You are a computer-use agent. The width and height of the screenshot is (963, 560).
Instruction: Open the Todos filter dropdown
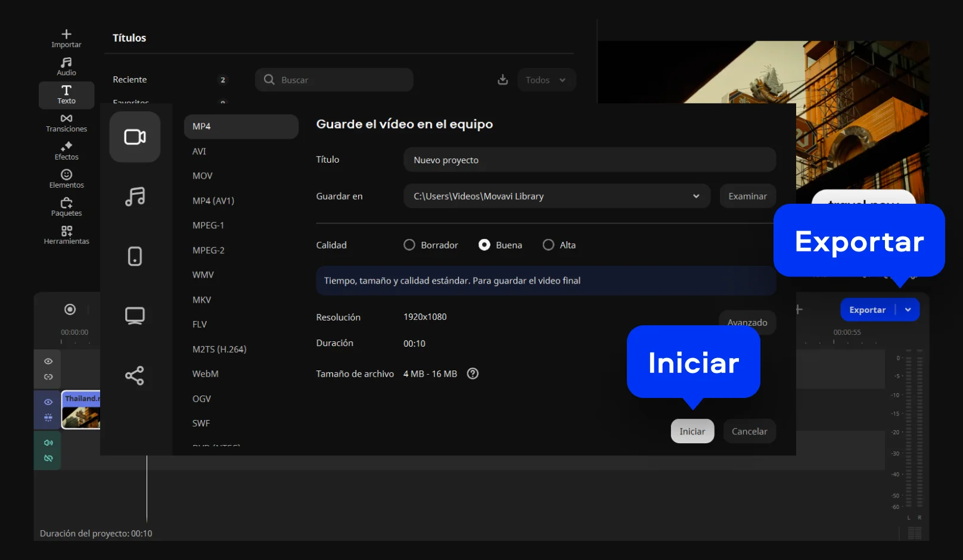point(546,80)
